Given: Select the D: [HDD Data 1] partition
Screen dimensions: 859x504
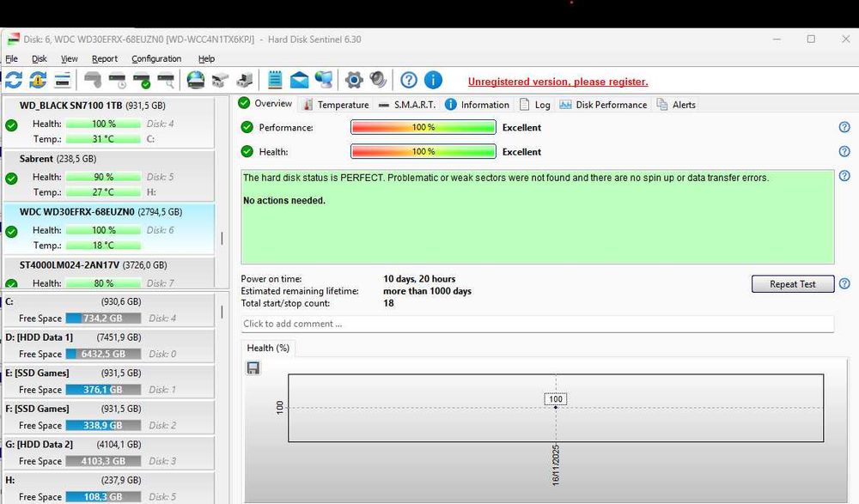Looking at the screenshot, I should tap(108, 346).
